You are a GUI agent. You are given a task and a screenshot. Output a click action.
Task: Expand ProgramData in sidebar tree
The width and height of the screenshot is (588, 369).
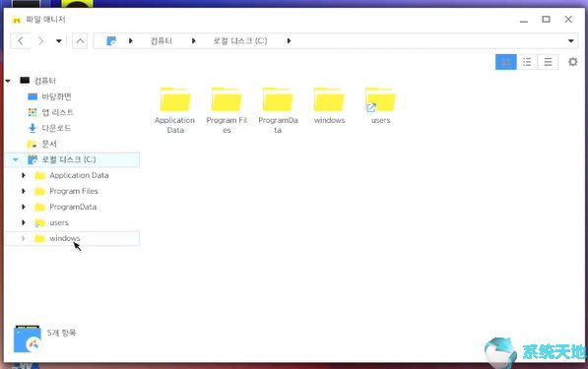click(x=24, y=207)
